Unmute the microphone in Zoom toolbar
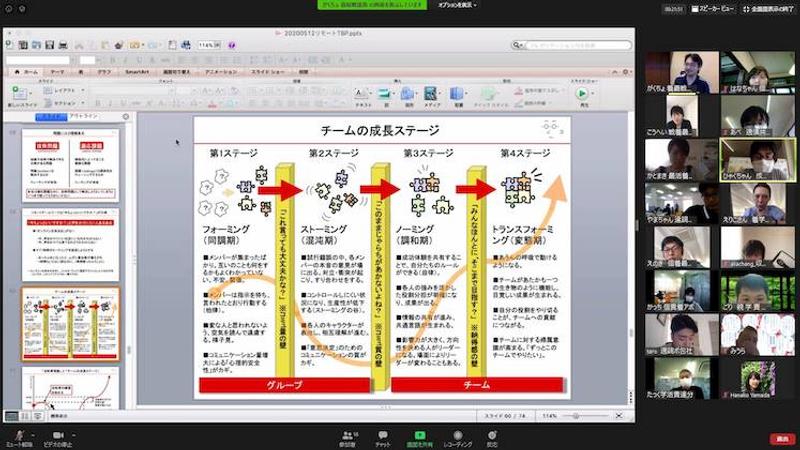Viewport: 800px width, 450px height. [x=19, y=438]
